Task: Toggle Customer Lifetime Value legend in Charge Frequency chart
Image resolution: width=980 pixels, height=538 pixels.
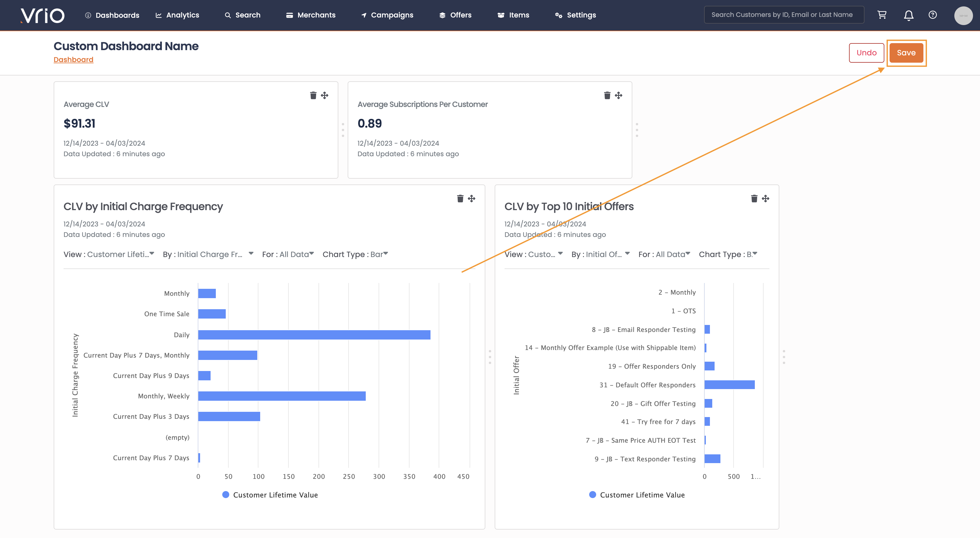Action: [x=270, y=495]
